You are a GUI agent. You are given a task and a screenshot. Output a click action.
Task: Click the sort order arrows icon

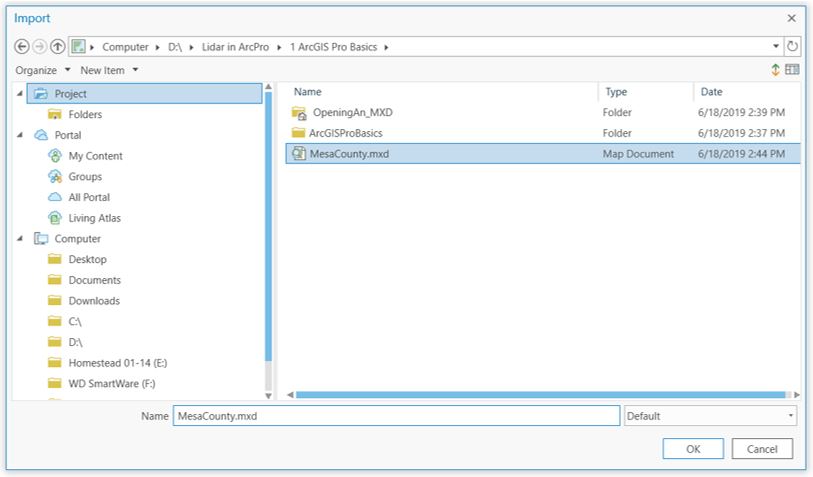click(x=775, y=70)
